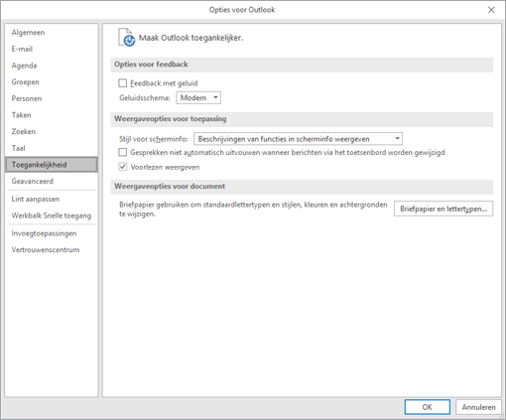Click the Maak Outlook toegankelijker heading
The image size is (506, 420).
click(x=190, y=38)
